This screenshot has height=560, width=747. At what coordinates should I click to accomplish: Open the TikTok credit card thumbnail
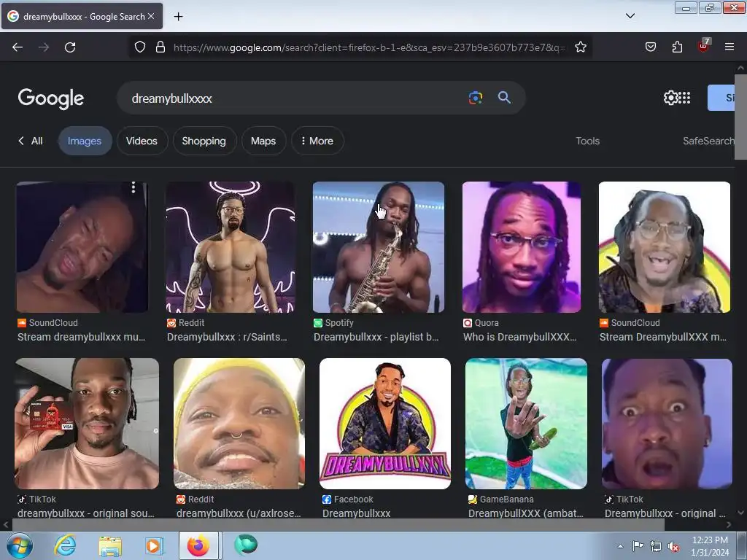tap(87, 424)
